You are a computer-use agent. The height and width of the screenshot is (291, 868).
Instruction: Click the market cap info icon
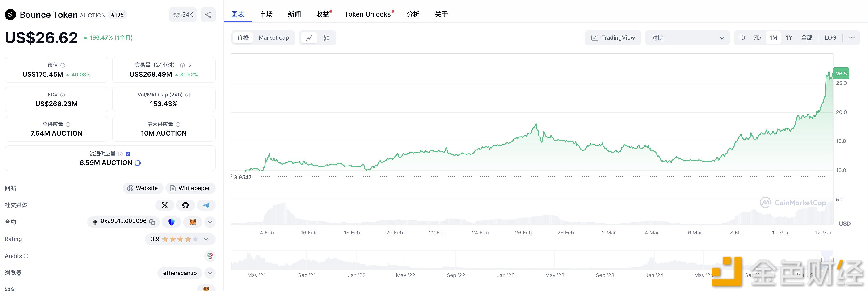point(63,65)
